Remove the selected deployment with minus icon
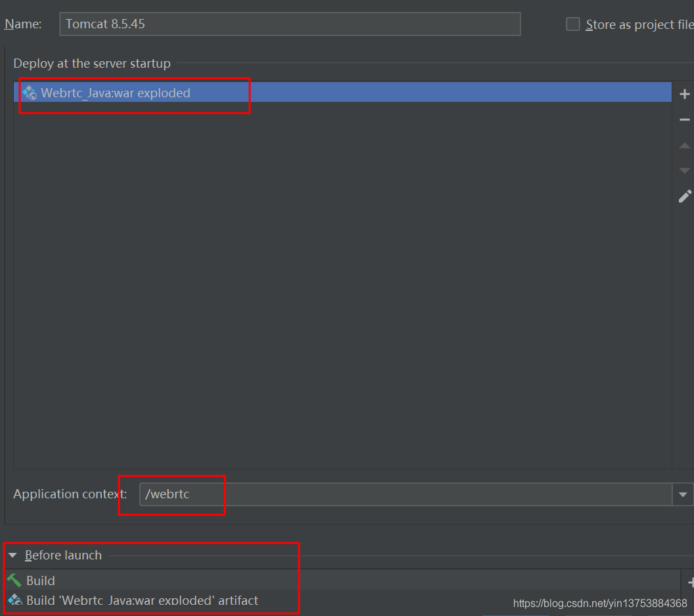Viewport: 694px width, 616px height. (x=684, y=120)
